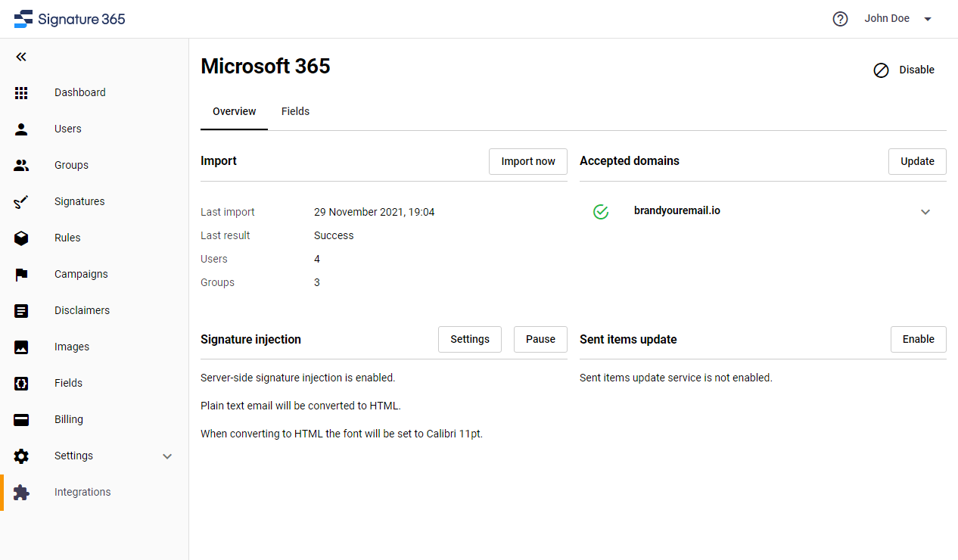Click the Import now button
The image size is (958, 560).
[x=528, y=161]
